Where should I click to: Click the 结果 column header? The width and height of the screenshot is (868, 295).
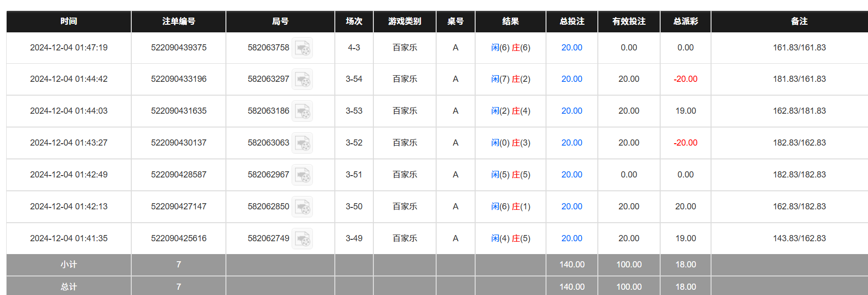point(510,21)
